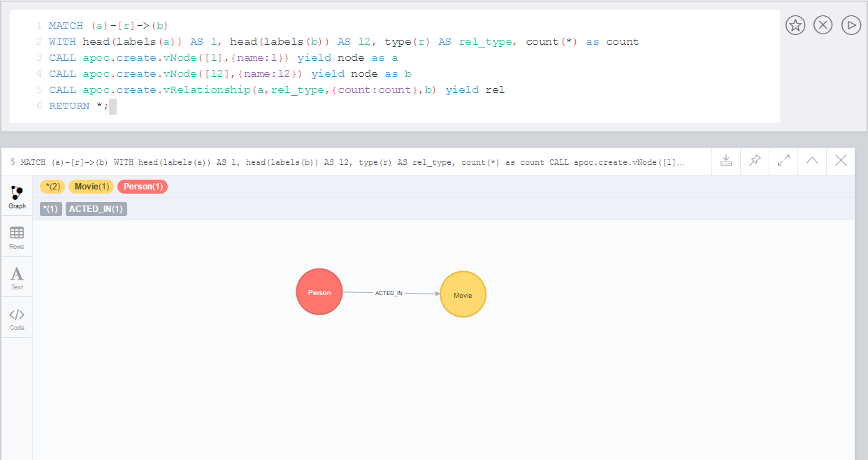Pin the result frame
868x460 pixels.
tap(754, 161)
